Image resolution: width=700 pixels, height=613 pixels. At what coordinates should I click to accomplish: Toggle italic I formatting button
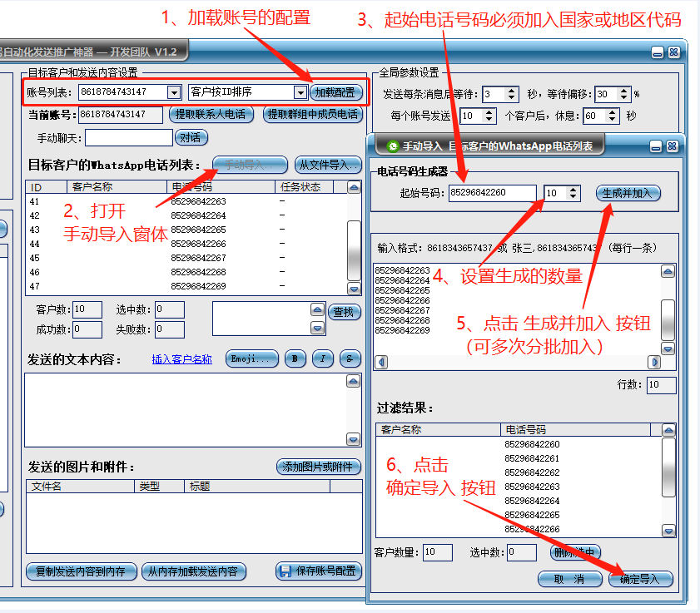[323, 358]
